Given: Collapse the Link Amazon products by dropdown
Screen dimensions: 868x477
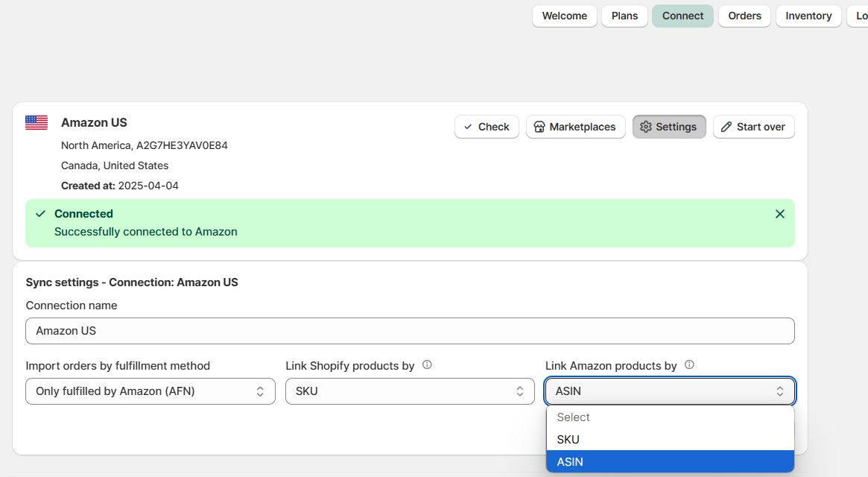Looking at the screenshot, I should point(670,391).
